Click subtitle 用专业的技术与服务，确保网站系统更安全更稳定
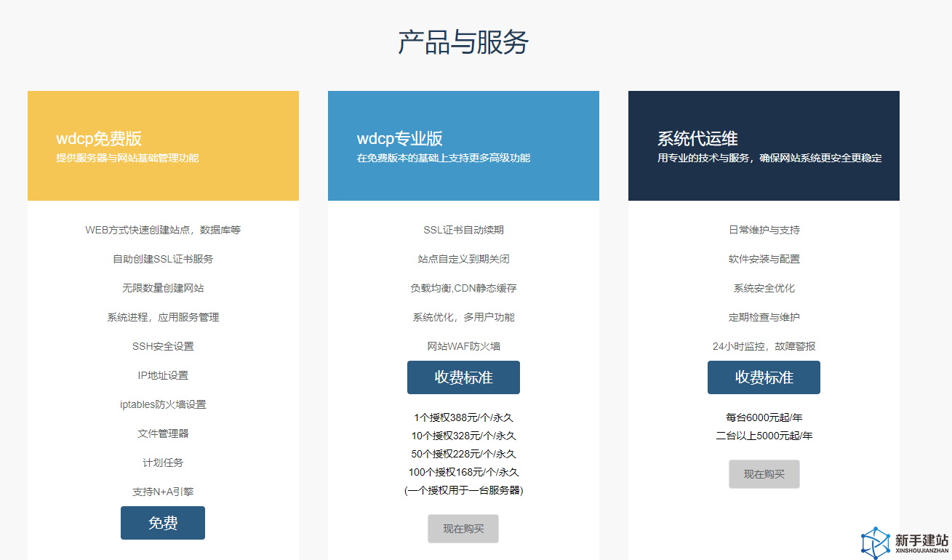 pyautogui.click(x=769, y=158)
